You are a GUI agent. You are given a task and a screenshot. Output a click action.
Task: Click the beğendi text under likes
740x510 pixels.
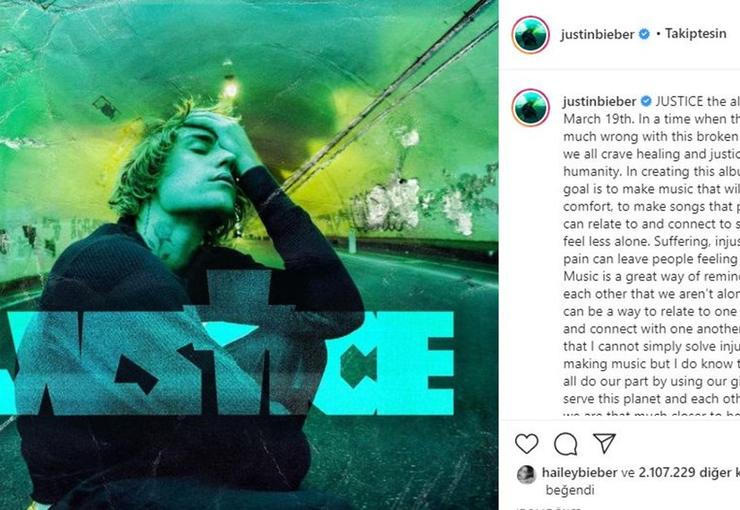570,490
